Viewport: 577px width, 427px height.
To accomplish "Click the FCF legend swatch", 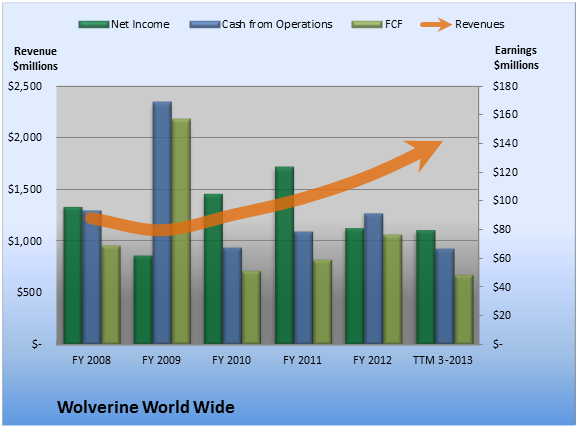I will pyautogui.click(x=367, y=25).
